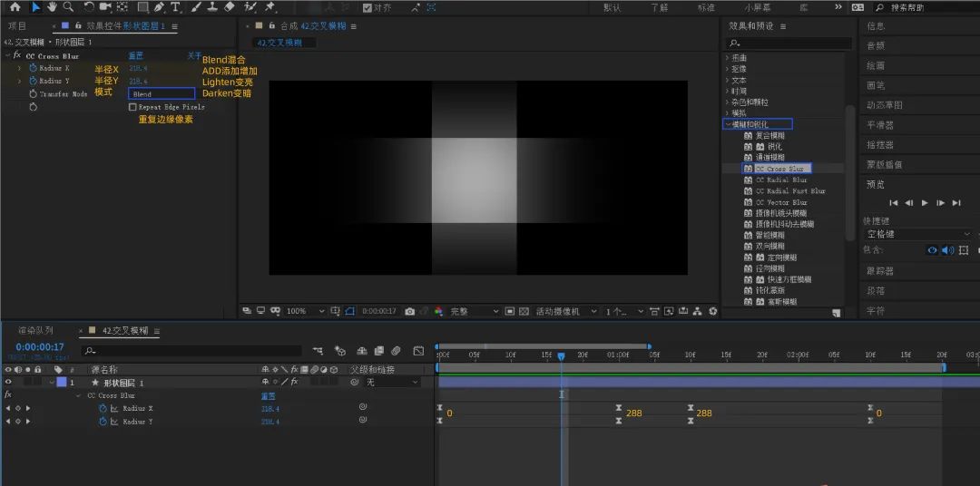980x486 pixels.
Task: Select the Puppet Pin tool
Action: 270,7
